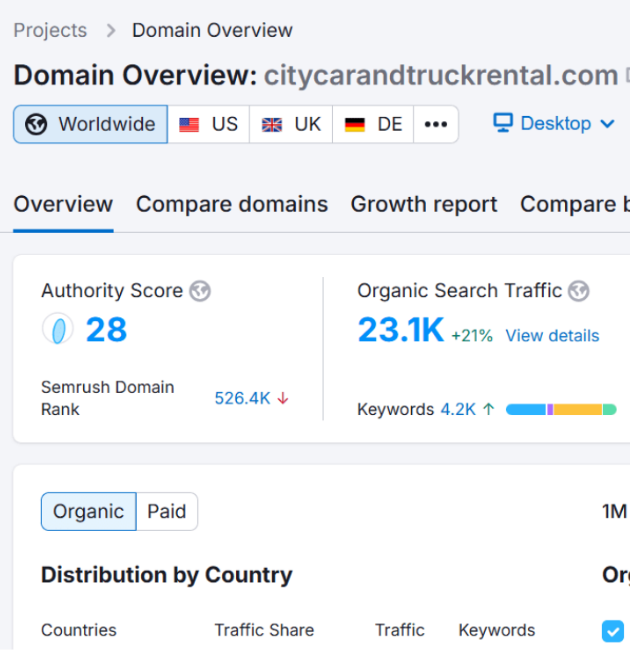Click the orange segment of keywords bar
Image resolution: width=630 pixels, height=650 pixels.
[577, 410]
